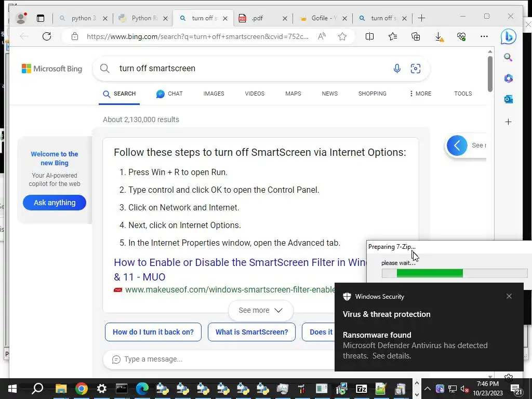Add this page to favorites star
Image resolution: width=532 pixels, height=399 pixels.
(342, 36)
